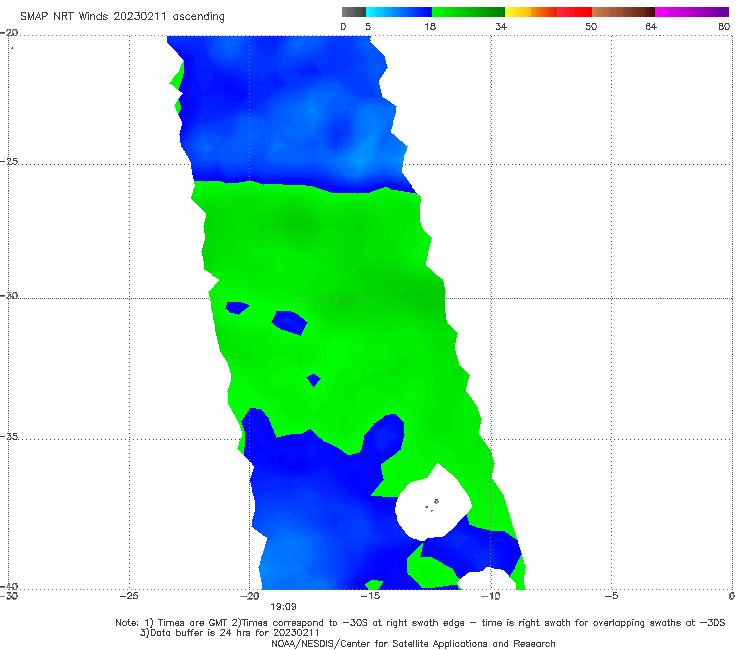
Task: Click the cyan-blue segment of the color bar
Action: (399, 12)
